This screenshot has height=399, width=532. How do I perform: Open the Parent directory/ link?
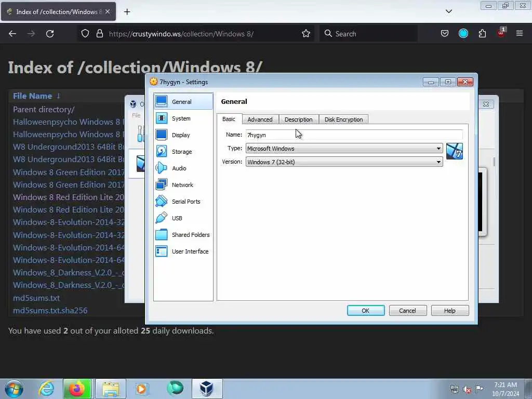click(44, 109)
